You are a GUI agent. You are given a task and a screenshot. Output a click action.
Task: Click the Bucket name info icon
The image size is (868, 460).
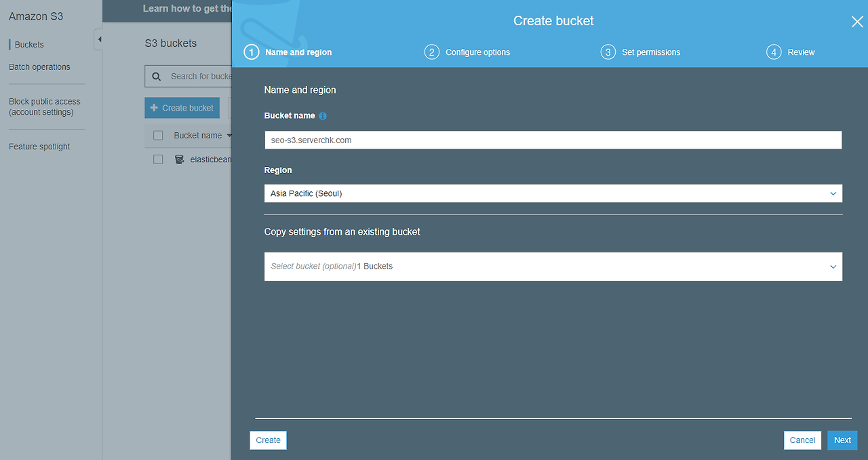(323, 116)
